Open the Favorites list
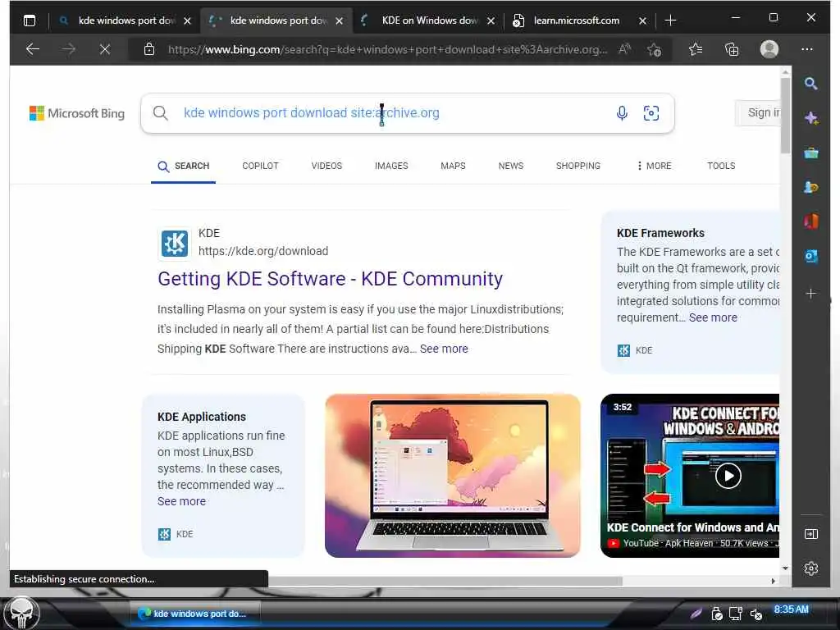The width and height of the screenshot is (840, 630). click(x=696, y=49)
